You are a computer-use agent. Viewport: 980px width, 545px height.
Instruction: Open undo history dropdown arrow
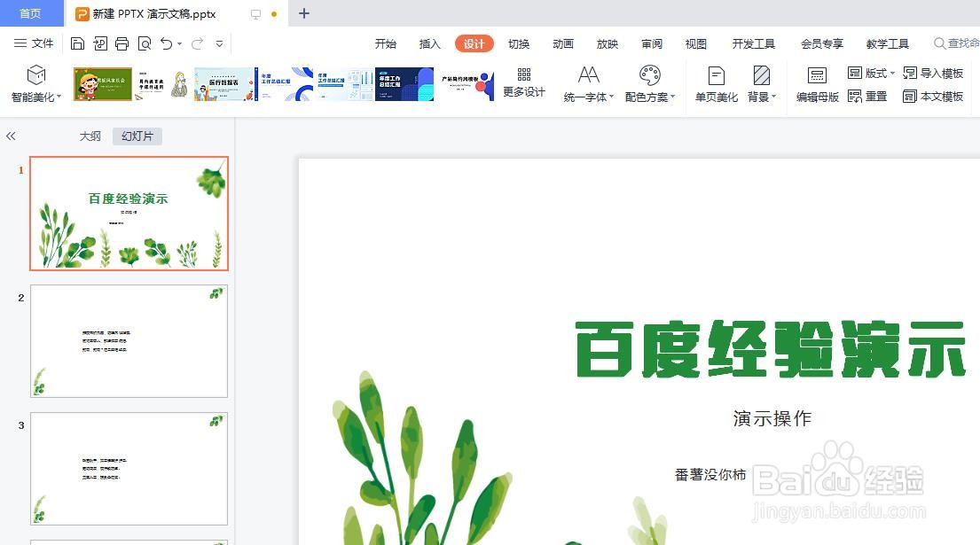(x=179, y=43)
